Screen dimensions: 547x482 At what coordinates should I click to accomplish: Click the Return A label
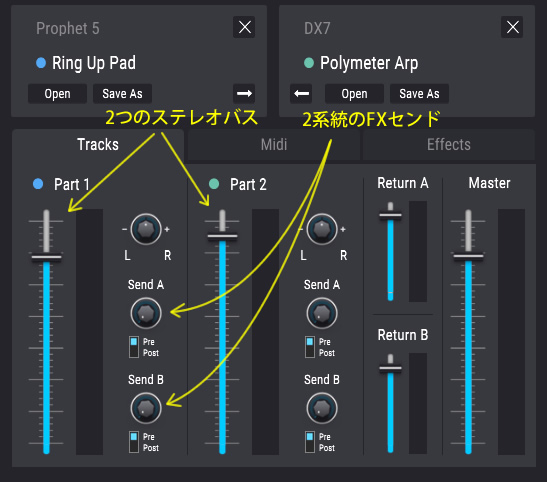[x=403, y=183]
